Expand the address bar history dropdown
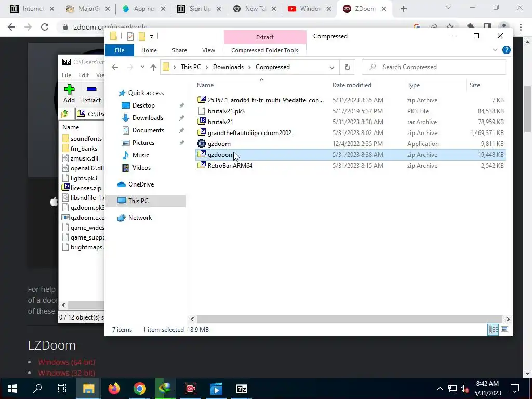532x399 pixels. 331,67
